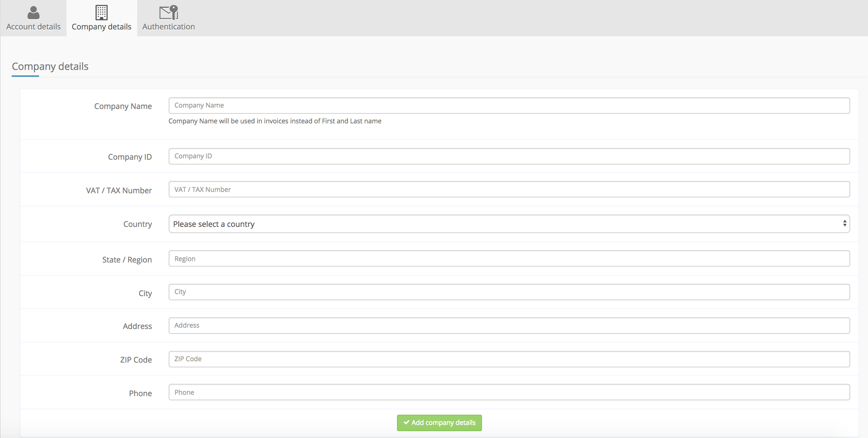Focus the City input field

point(509,292)
